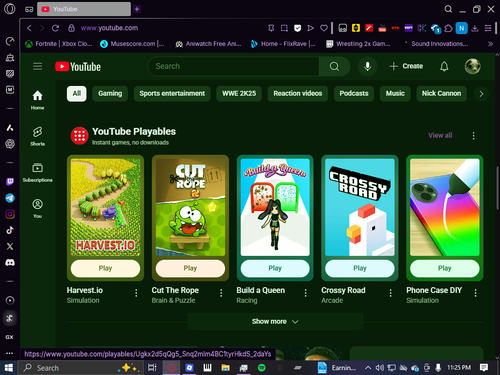This screenshot has height=375, width=500.
Task: Open Telegram in the Opera sidebar
Action: [10, 198]
